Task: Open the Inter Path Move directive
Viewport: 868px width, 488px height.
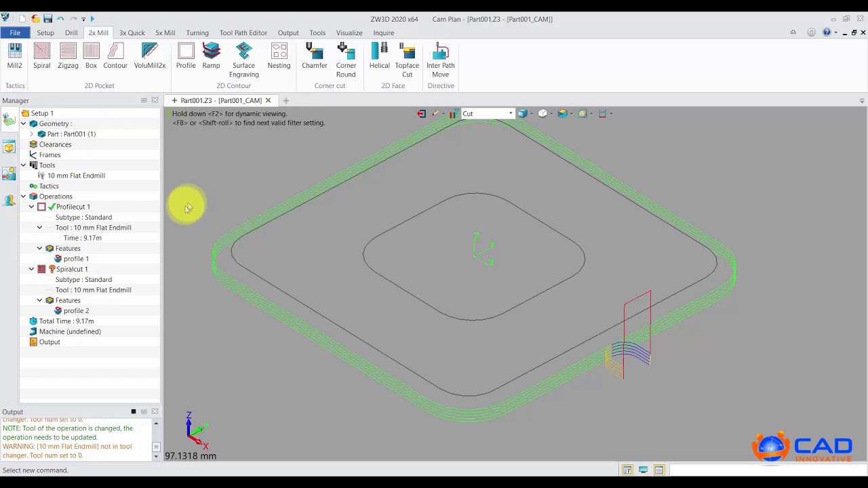Action: click(x=441, y=60)
